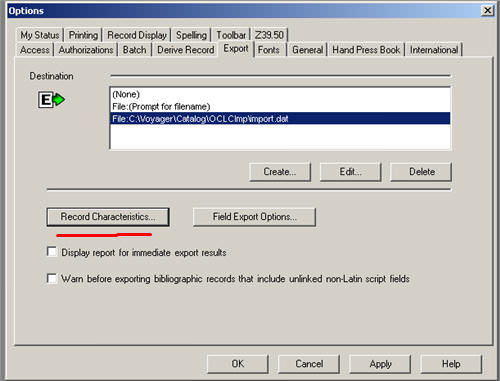Screen dimensions: 500x381
Task: Open the Printing tab
Action: [83, 35]
